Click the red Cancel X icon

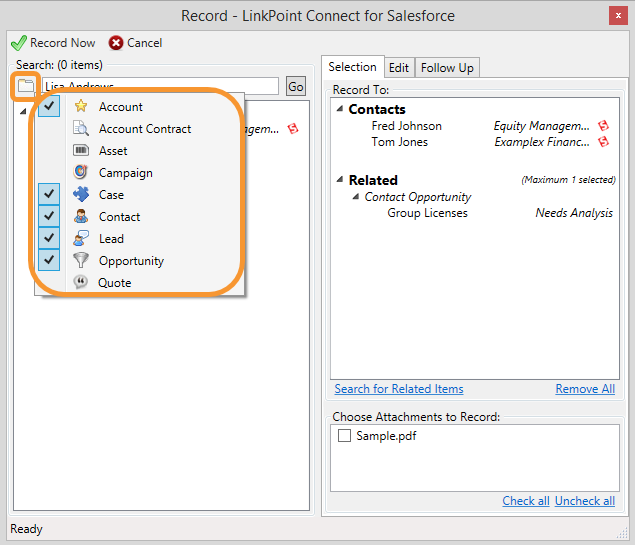point(116,43)
